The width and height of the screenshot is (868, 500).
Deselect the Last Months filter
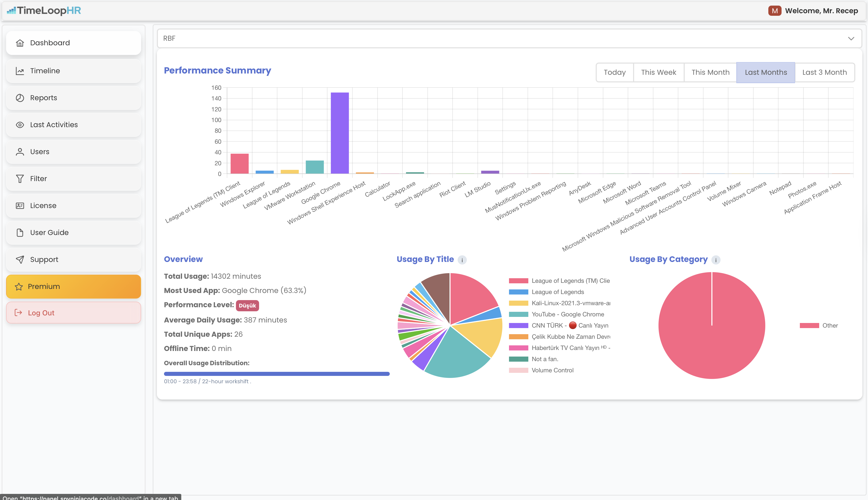(x=766, y=72)
